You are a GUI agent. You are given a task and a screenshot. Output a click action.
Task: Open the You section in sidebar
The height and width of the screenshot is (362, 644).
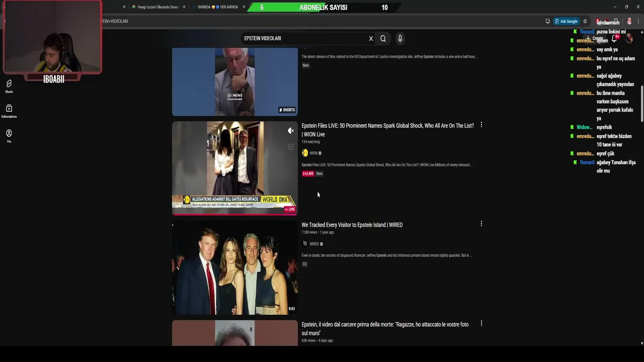9,136
